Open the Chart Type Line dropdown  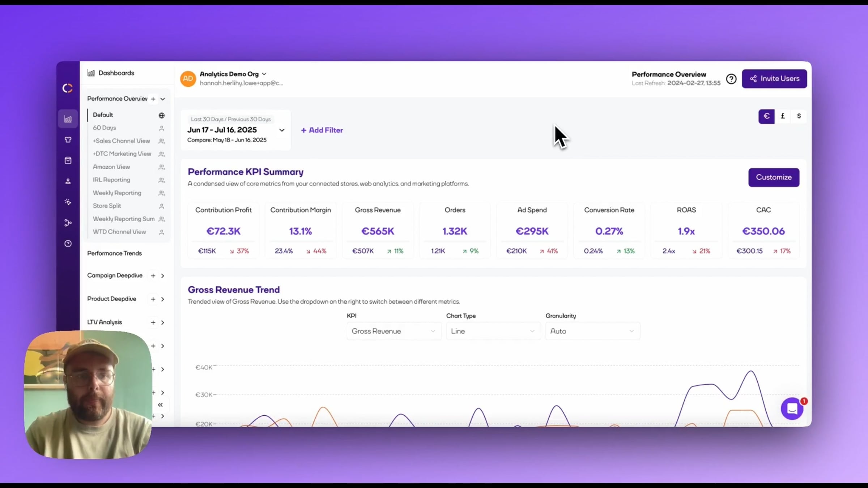click(493, 331)
